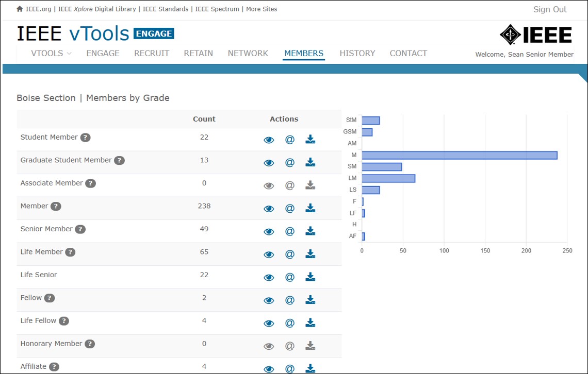Image resolution: width=588 pixels, height=374 pixels.
Task: View Senior Member list eye icon
Action: [269, 232]
